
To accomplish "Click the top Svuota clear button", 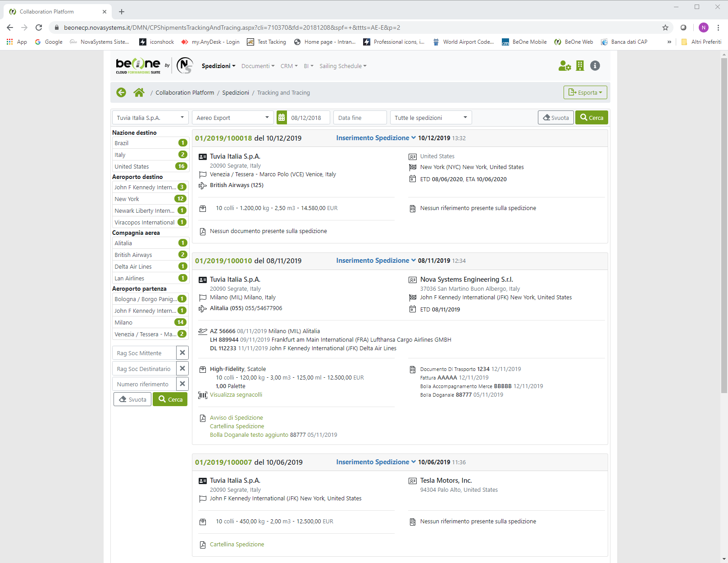I will [556, 118].
